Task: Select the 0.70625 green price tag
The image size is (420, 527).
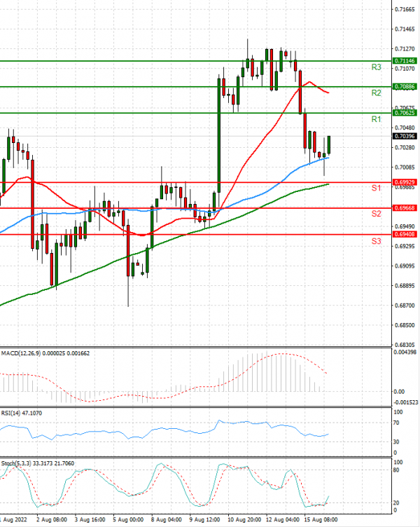Action: tap(405, 113)
